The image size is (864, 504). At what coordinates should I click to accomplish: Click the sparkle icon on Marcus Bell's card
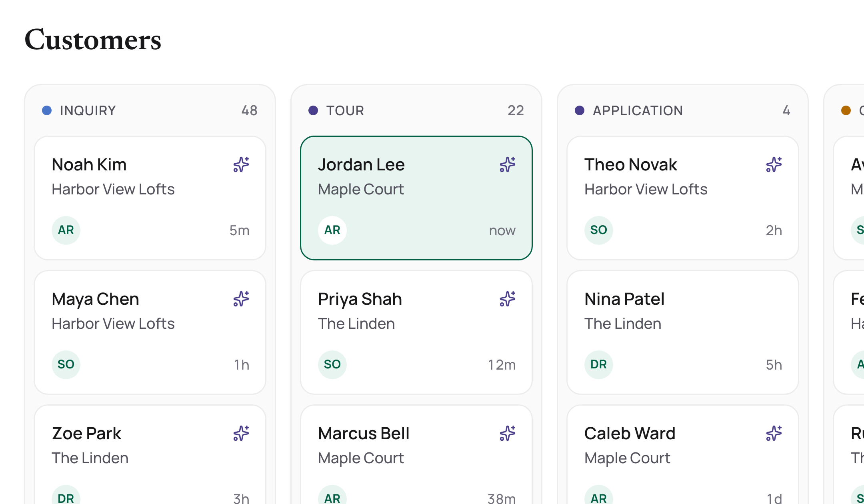(x=508, y=433)
